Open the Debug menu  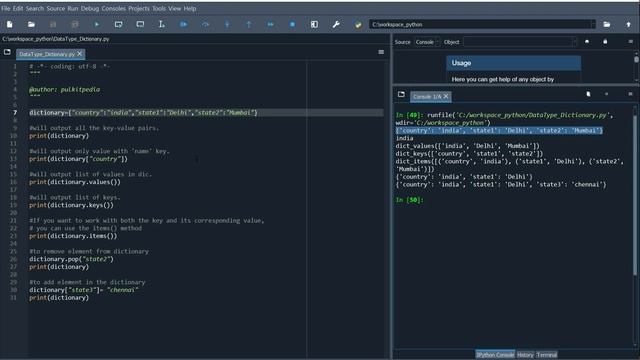pyautogui.click(x=90, y=9)
